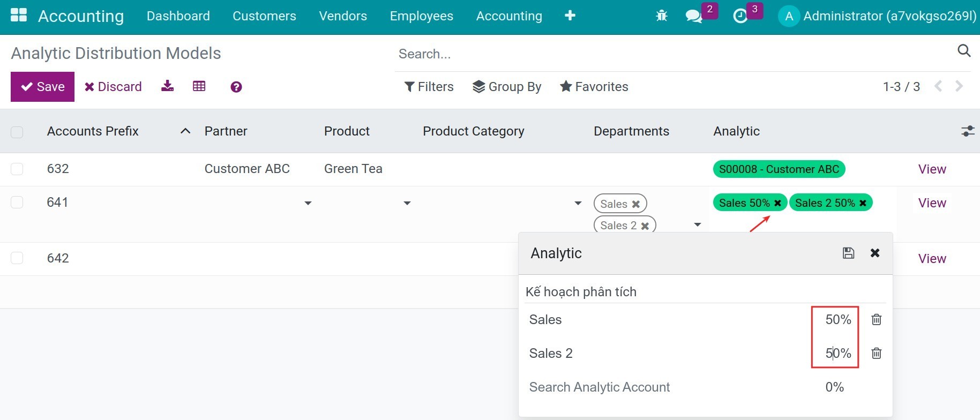Open Product dropdown in row 641
The height and width of the screenshot is (420, 980).
click(407, 203)
